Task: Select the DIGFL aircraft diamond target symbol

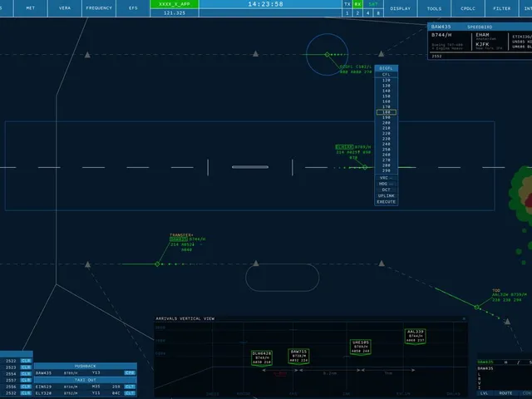Action: pyautogui.click(x=327, y=54)
